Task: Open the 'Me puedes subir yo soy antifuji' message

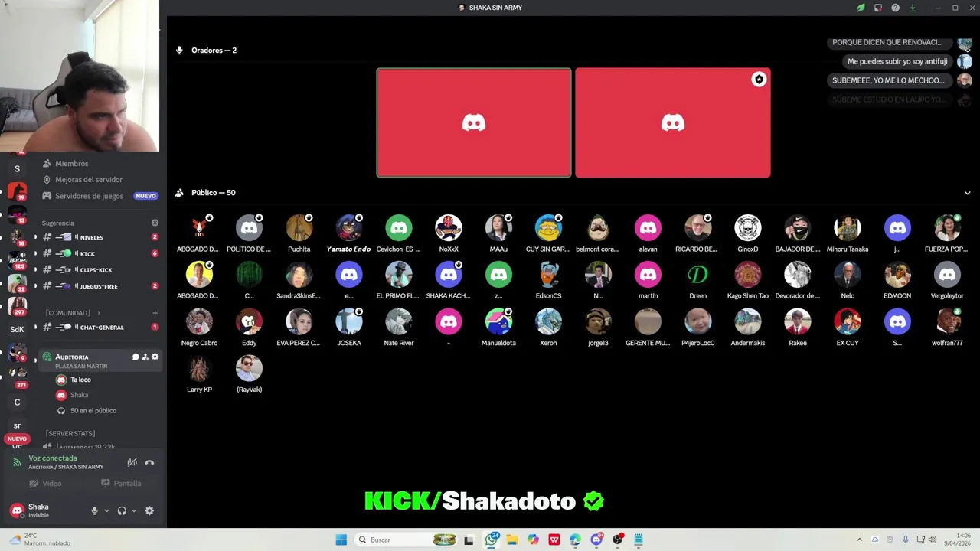Action: pyautogui.click(x=897, y=61)
